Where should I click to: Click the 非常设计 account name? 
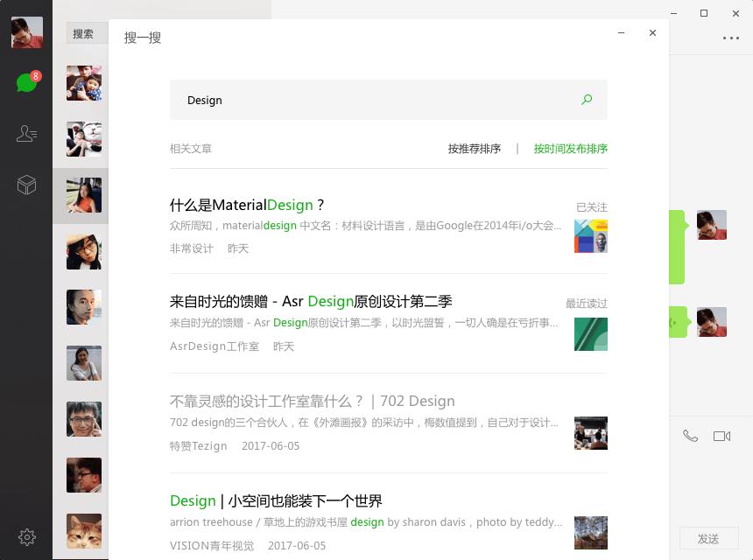pyautogui.click(x=191, y=248)
